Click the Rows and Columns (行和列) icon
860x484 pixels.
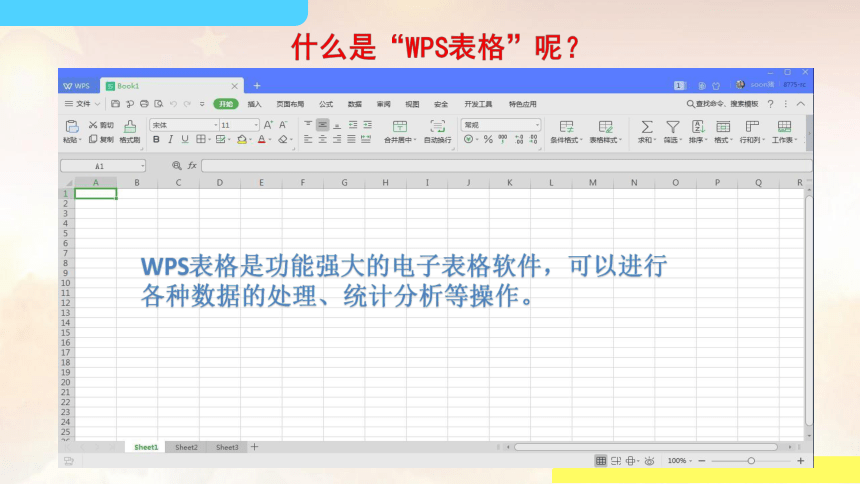coord(752,127)
